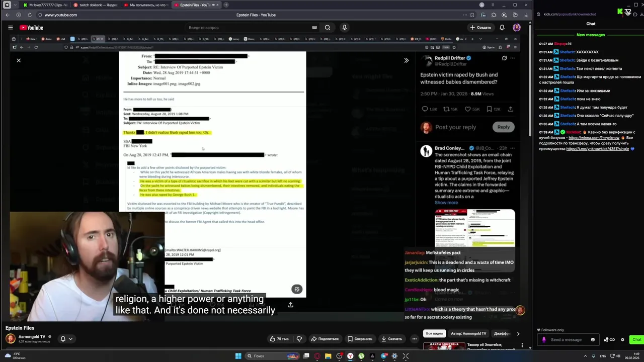Click Сохранить to save the video
Viewport: 644px width, 362px height.
(360, 339)
